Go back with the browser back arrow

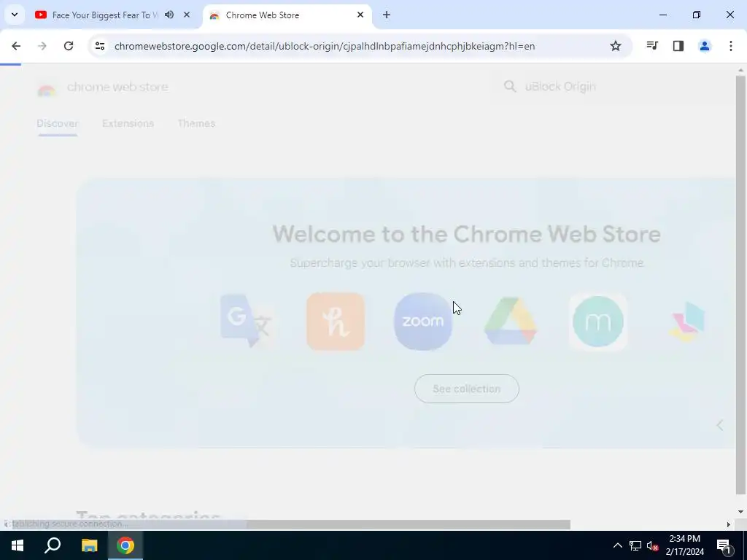click(16, 46)
